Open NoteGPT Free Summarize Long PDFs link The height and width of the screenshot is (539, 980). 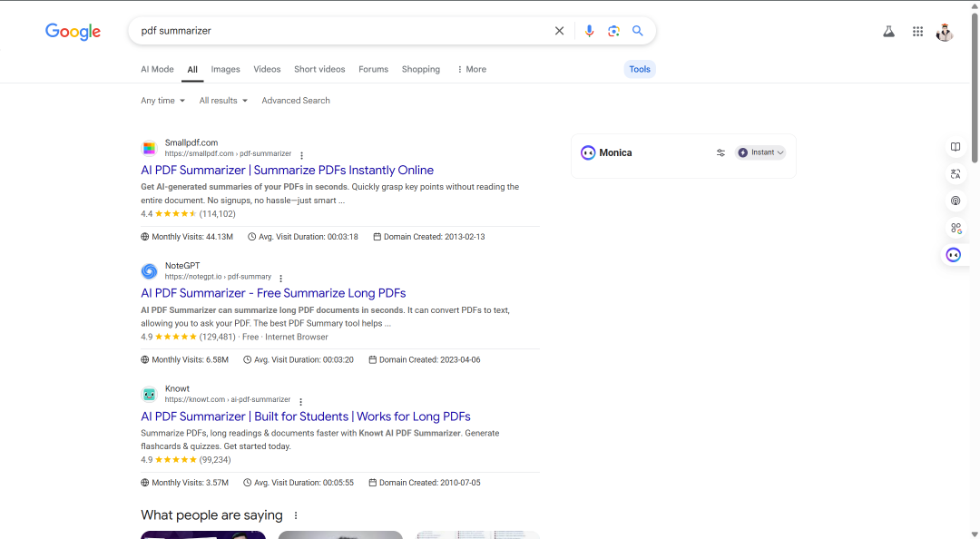(x=273, y=293)
